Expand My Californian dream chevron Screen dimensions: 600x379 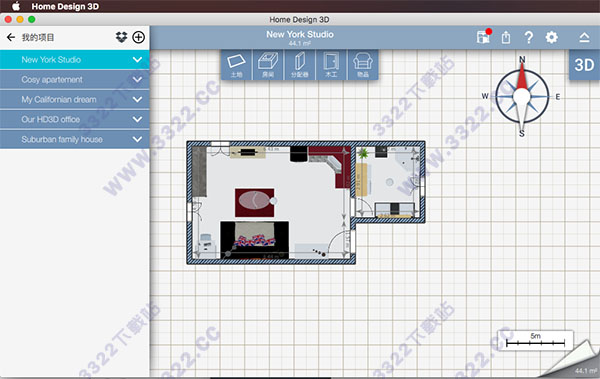(137, 100)
